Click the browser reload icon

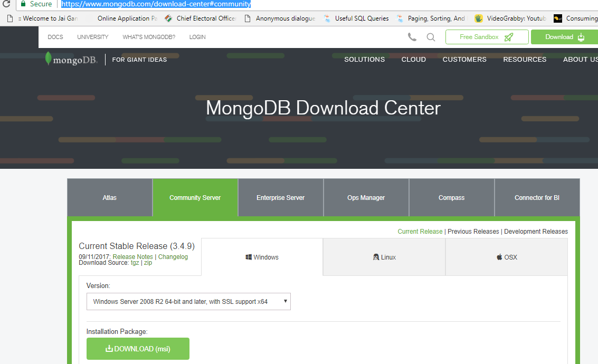point(6,4)
